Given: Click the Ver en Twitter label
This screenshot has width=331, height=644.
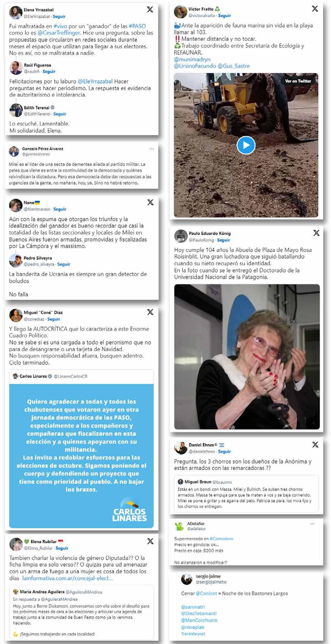Looking at the screenshot, I should tap(298, 81).
